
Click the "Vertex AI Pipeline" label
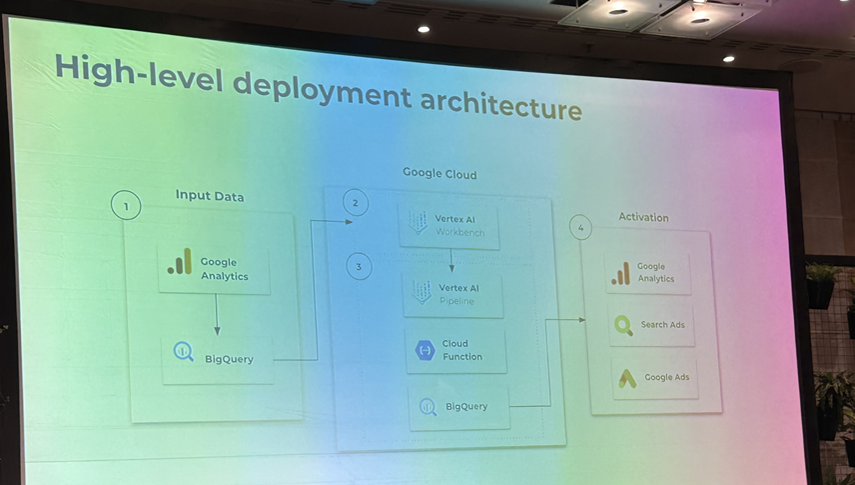click(459, 294)
